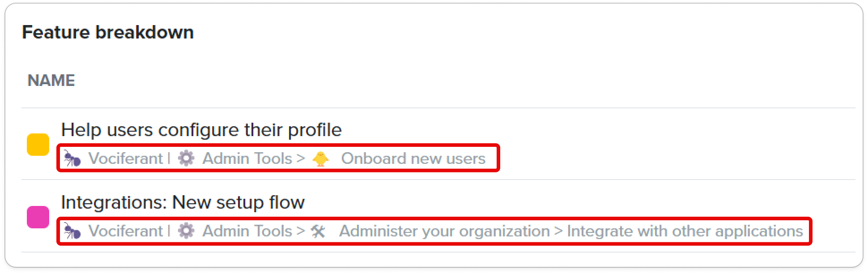
Task: Click Vociferant in the second breadcrumb
Action: click(126, 231)
